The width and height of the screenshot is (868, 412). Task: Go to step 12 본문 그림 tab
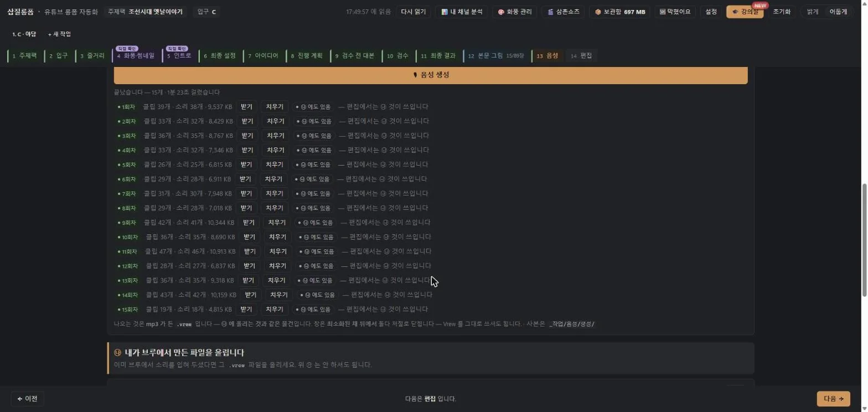pos(495,56)
